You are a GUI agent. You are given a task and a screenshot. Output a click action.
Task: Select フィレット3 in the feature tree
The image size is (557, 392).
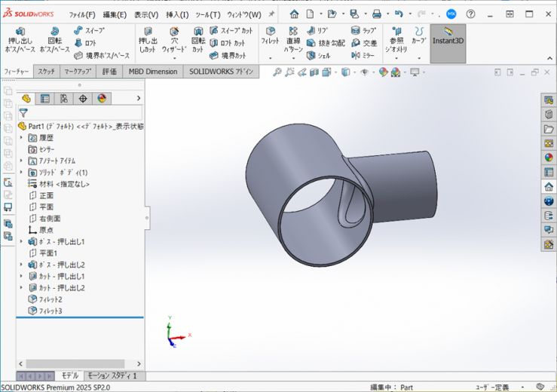coord(50,311)
